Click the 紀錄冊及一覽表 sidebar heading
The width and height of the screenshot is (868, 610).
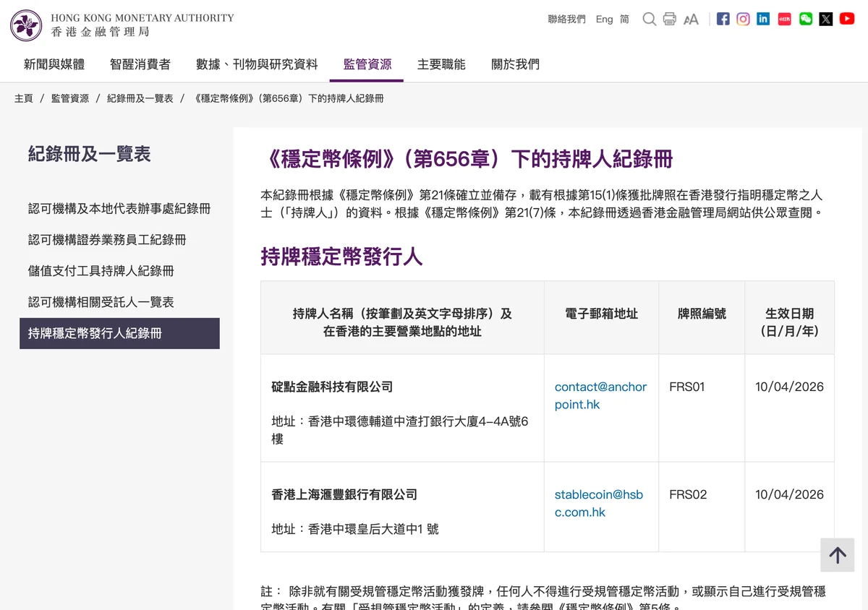(x=90, y=154)
